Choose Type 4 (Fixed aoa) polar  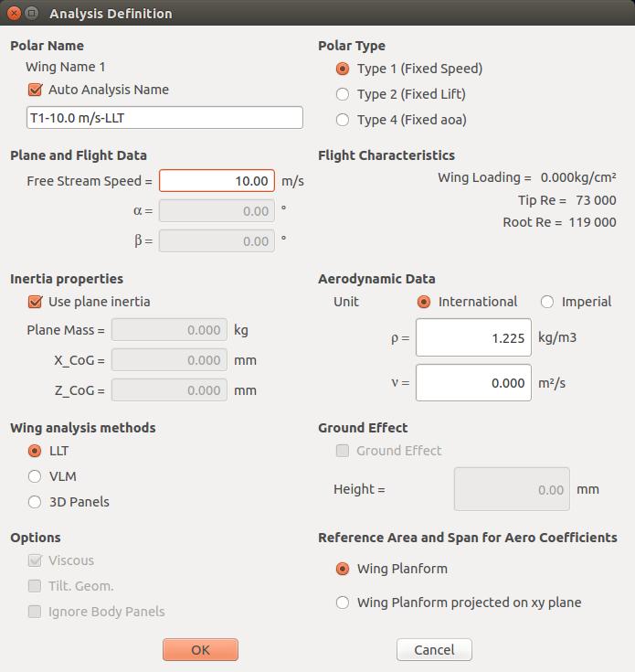(343, 120)
